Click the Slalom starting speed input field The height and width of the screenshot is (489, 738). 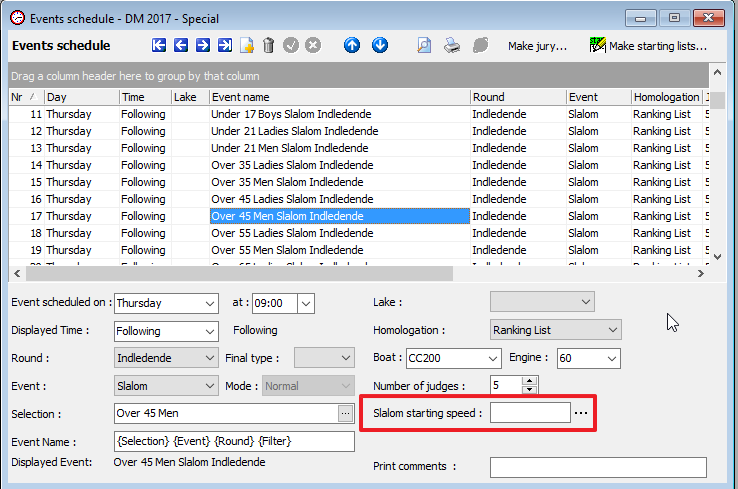click(529, 413)
